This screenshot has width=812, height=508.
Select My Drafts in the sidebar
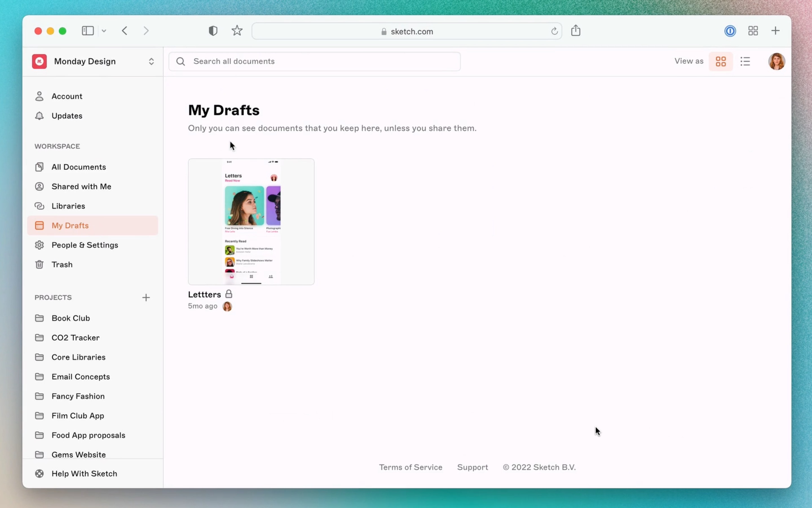(92, 225)
